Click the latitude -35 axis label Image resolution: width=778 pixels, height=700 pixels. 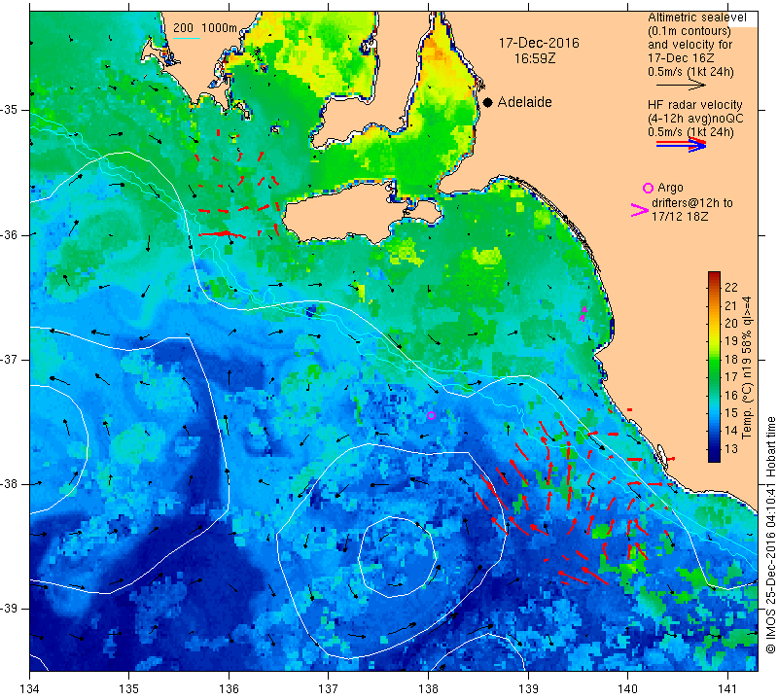(9, 110)
